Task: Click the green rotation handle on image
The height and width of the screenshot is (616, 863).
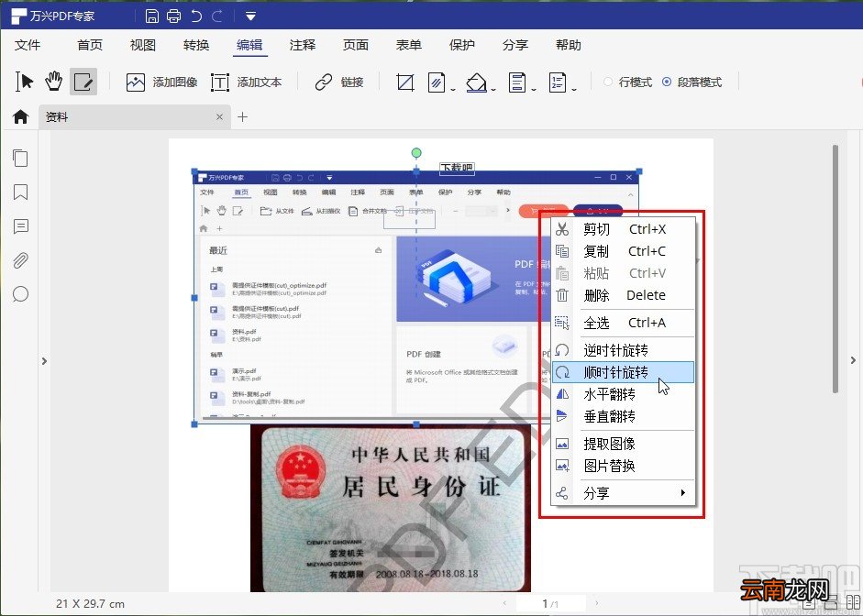Action: click(x=416, y=153)
